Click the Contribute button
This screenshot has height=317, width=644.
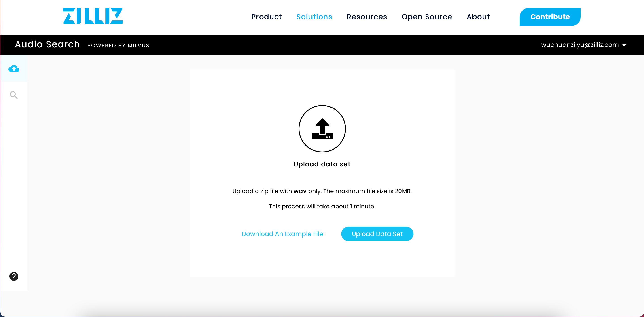(550, 17)
